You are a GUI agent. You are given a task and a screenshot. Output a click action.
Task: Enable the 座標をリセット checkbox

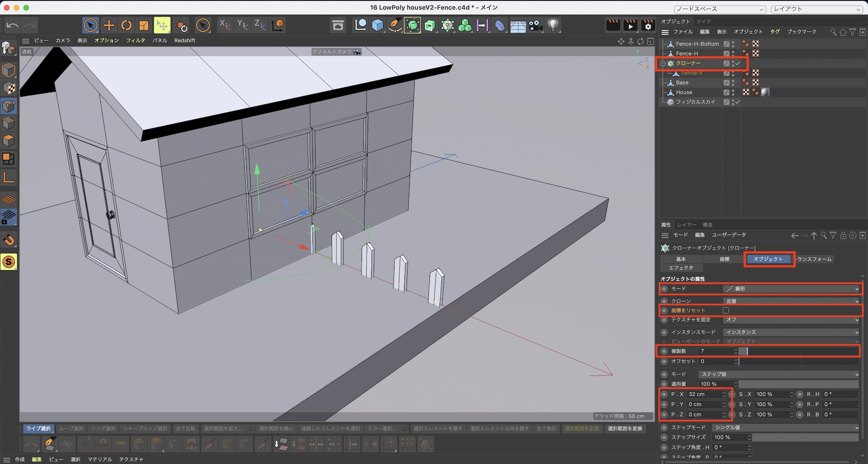[x=726, y=310]
